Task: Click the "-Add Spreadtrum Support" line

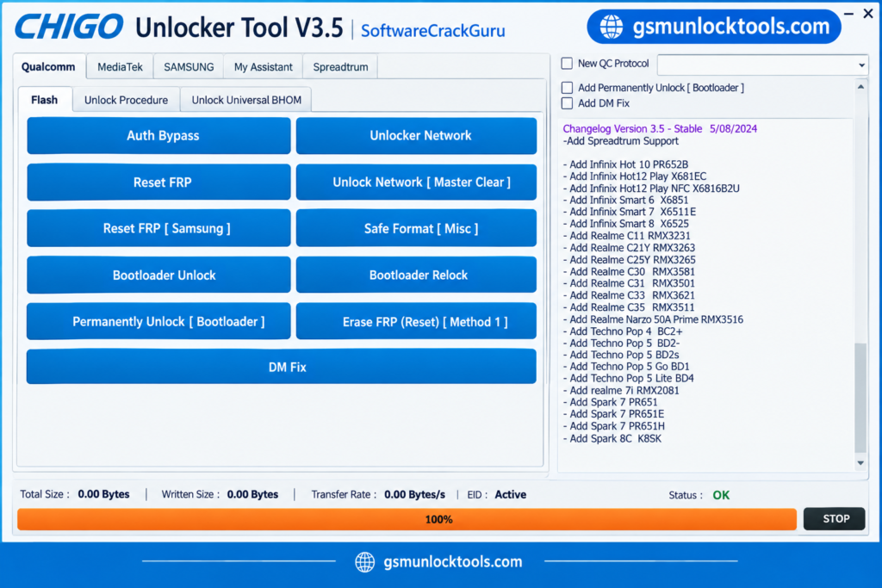Action: tap(621, 141)
